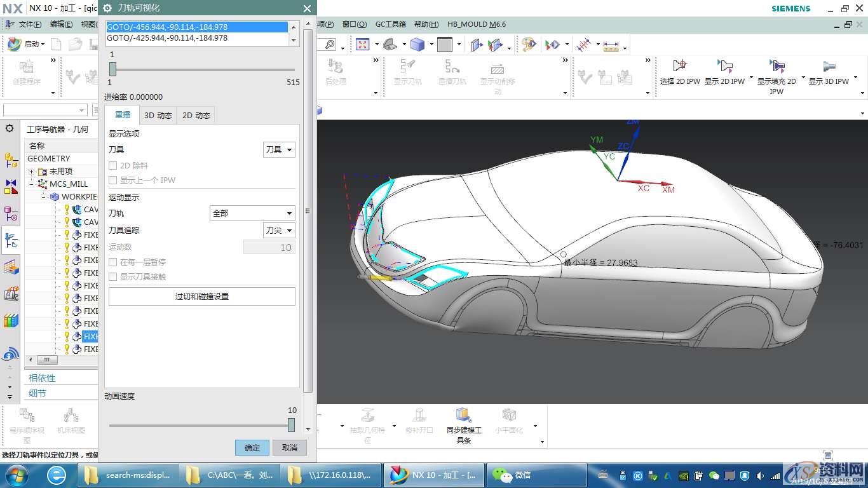The image size is (868, 488).
Task: Enable the 2D 除料 checkbox
Action: pyautogui.click(x=113, y=166)
